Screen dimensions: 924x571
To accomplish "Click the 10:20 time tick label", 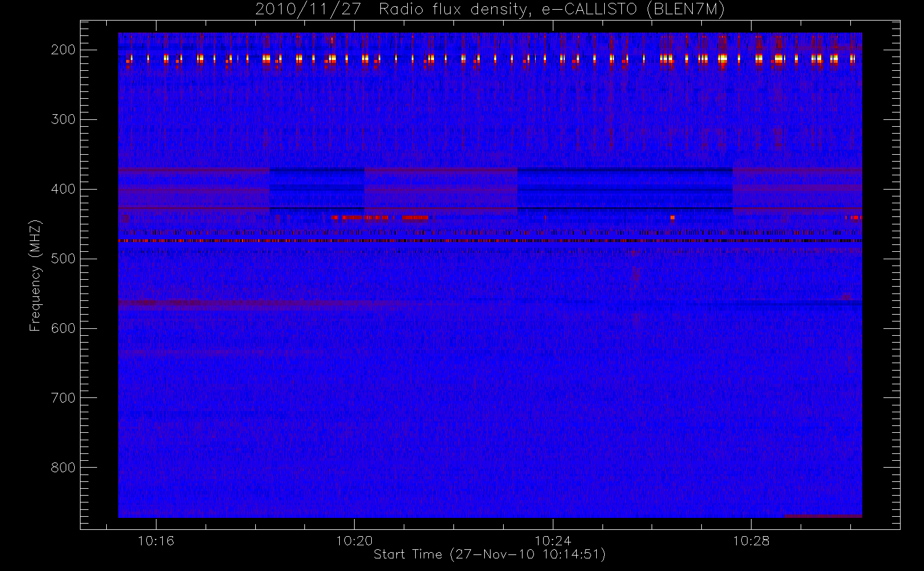I will tap(354, 541).
